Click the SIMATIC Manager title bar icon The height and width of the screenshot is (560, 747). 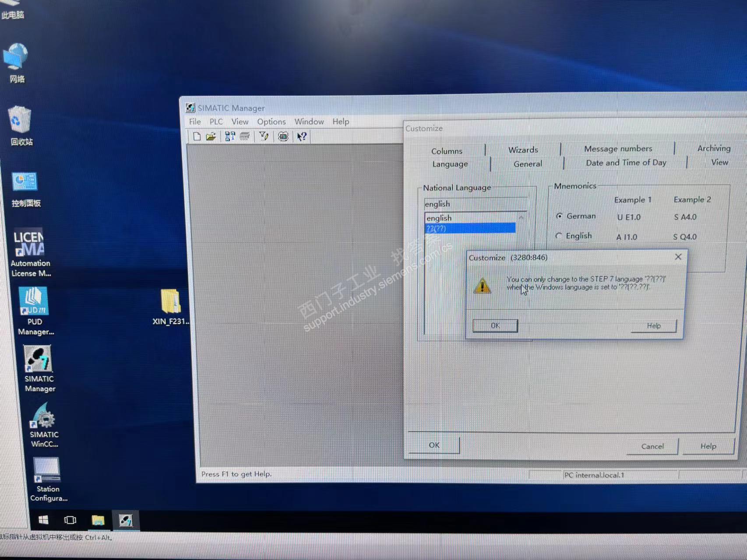coord(190,108)
